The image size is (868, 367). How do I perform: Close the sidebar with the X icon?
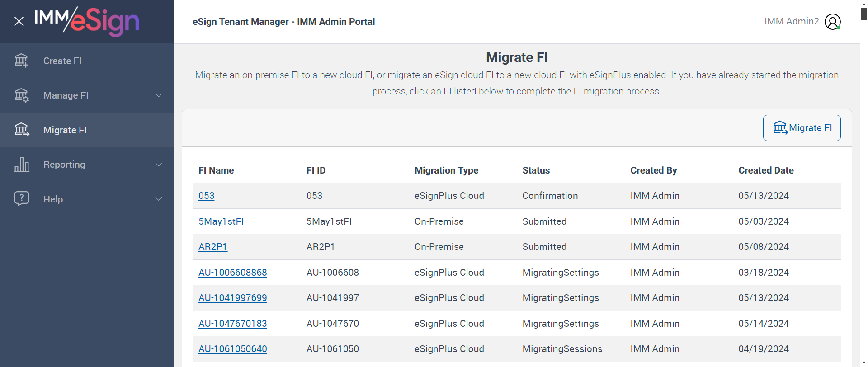19,21
